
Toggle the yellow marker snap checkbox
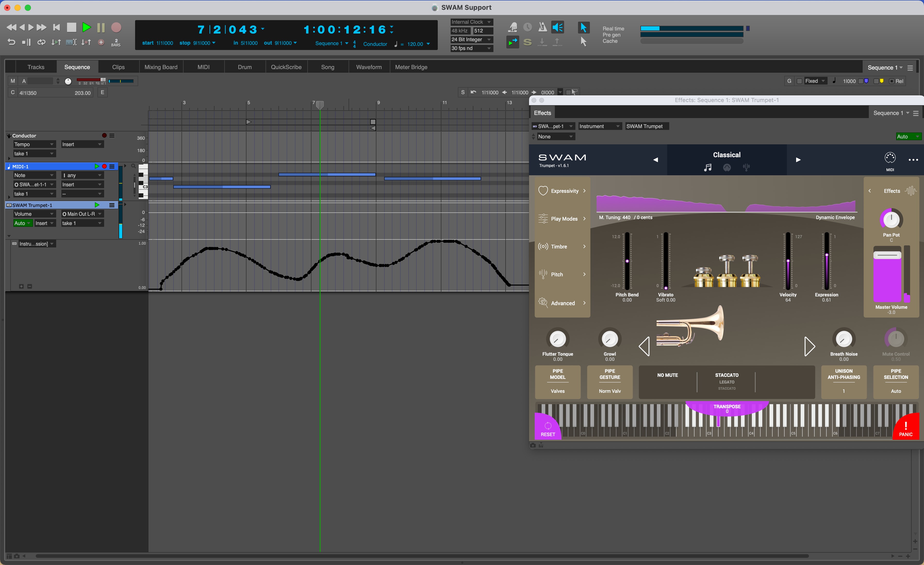click(x=876, y=81)
